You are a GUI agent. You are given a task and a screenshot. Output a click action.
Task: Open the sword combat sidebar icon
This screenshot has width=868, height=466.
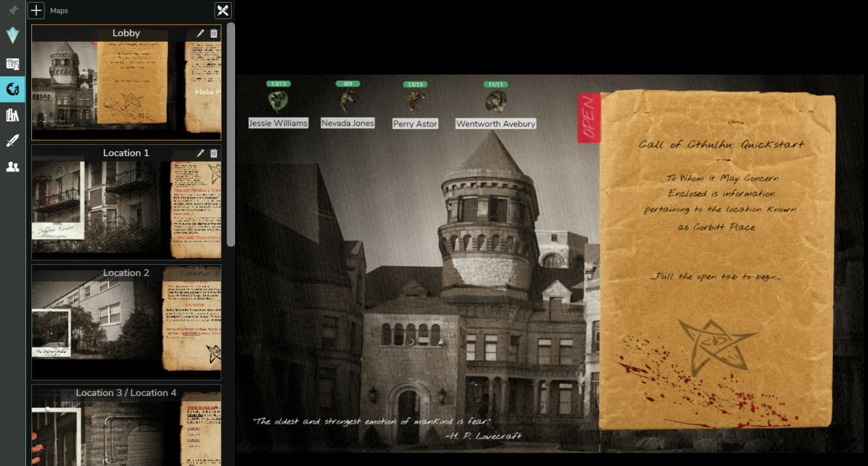12,141
